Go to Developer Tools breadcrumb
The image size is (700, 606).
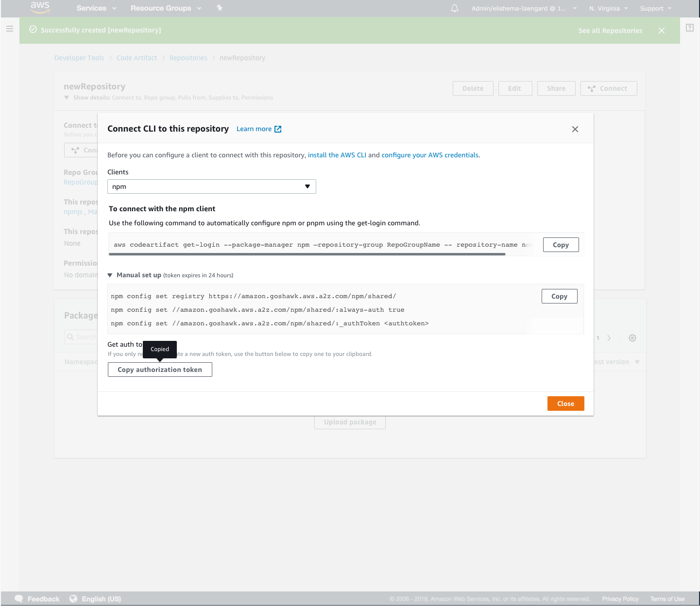[79, 58]
